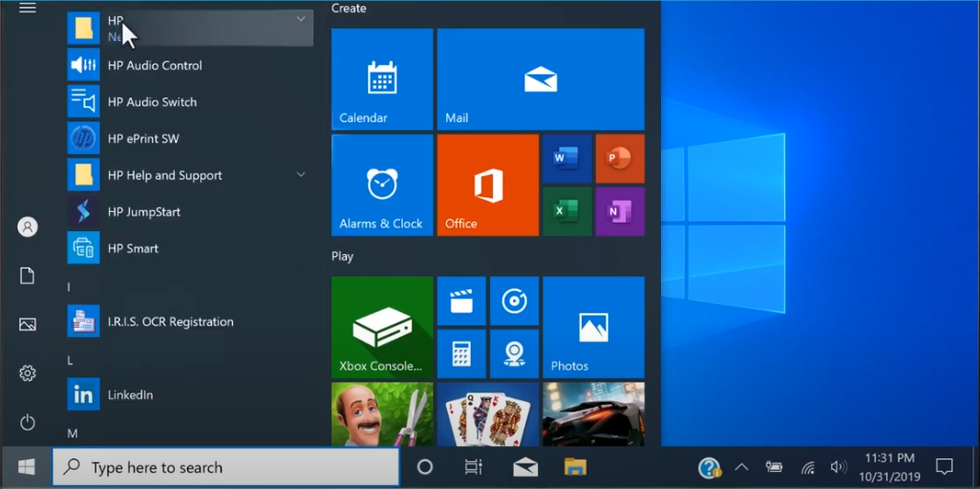Open I.R.I.S. OCR Registration
The width and height of the screenshot is (980, 489).
[x=190, y=322]
